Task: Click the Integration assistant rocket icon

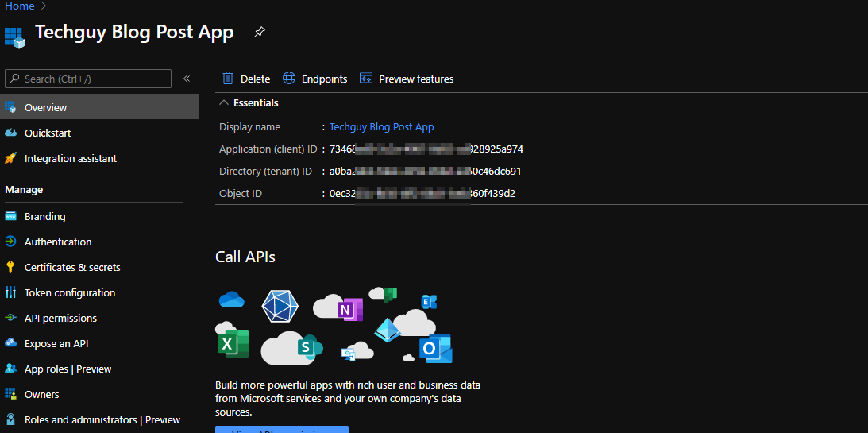Action: tap(10, 158)
